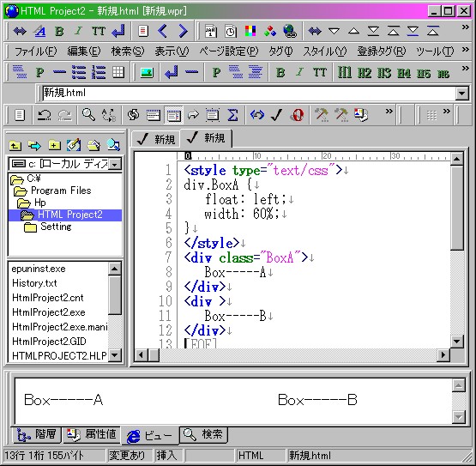Insert date with the calendar icon
Viewport: 476px width, 466px height.
pos(211,31)
